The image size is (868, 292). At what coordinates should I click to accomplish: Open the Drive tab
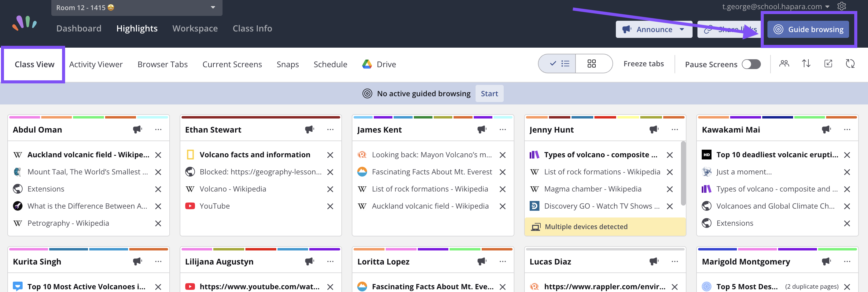379,64
